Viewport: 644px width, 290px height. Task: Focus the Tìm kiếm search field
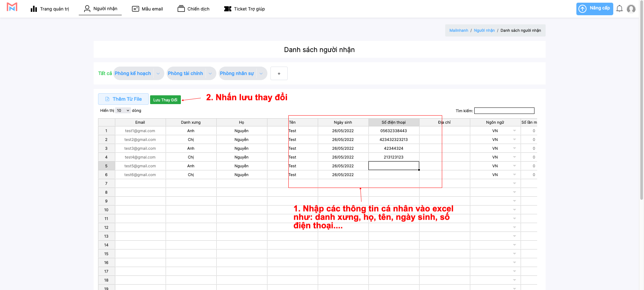click(504, 111)
